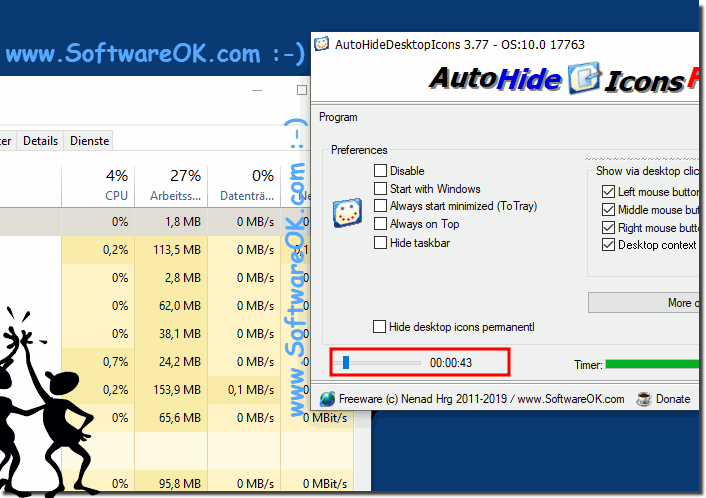
Task: Select the 95,8 MB memory cell
Action: [x=172, y=484]
